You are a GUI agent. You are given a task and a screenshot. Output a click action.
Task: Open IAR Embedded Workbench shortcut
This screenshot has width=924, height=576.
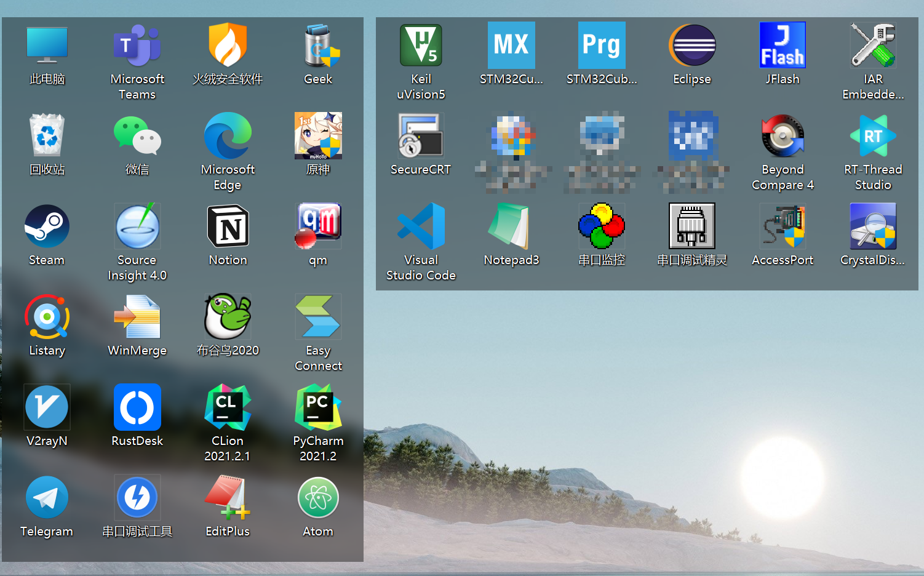(x=873, y=46)
